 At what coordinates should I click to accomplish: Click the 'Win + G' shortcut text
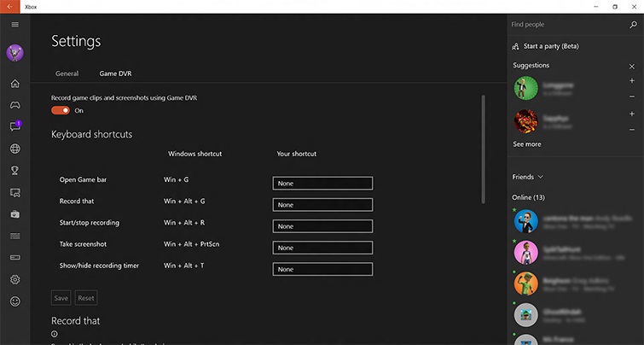pyautogui.click(x=177, y=179)
